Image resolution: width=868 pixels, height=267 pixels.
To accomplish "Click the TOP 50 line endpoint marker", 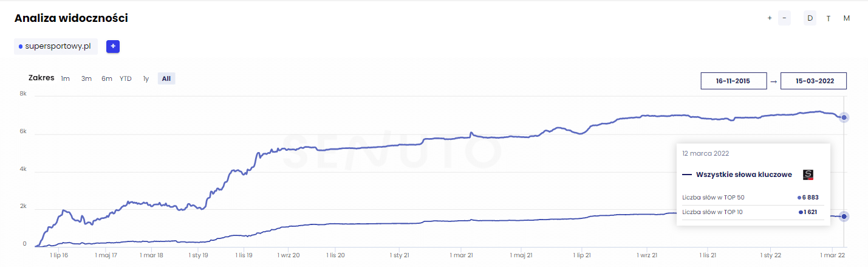I will tap(844, 117).
